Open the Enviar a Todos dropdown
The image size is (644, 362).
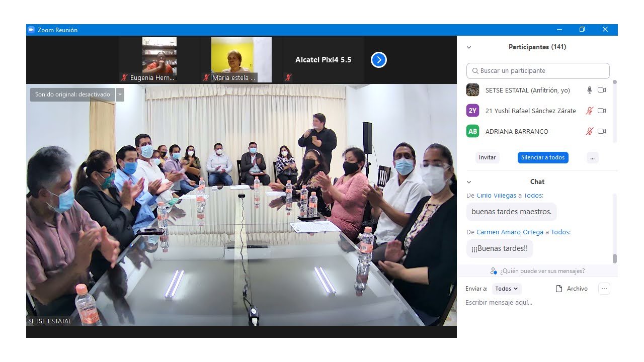click(x=507, y=289)
